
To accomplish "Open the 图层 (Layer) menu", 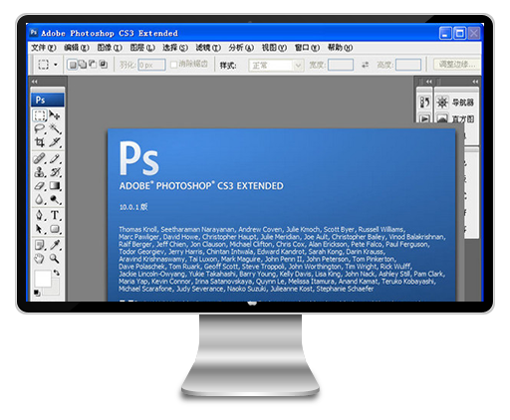I will click(x=142, y=48).
